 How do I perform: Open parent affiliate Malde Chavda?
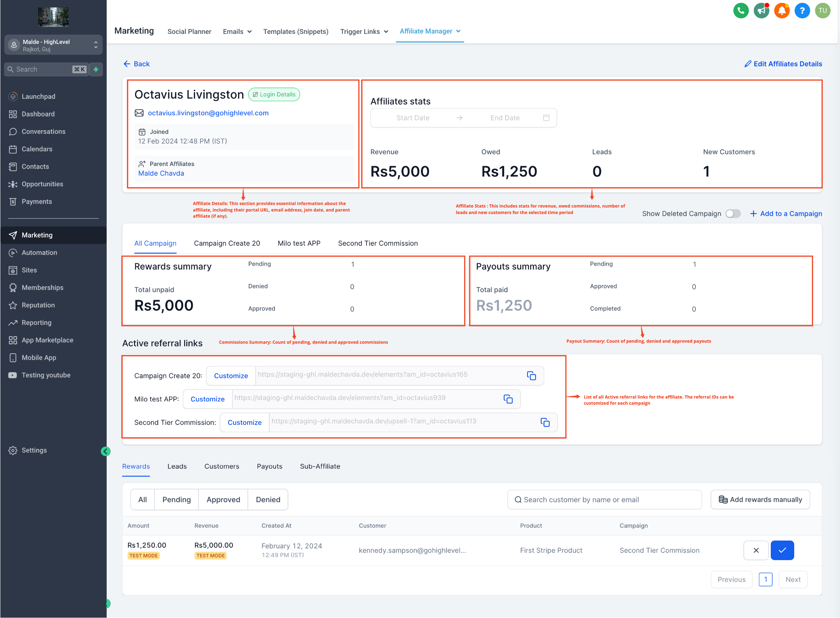click(x=161, y=173)
